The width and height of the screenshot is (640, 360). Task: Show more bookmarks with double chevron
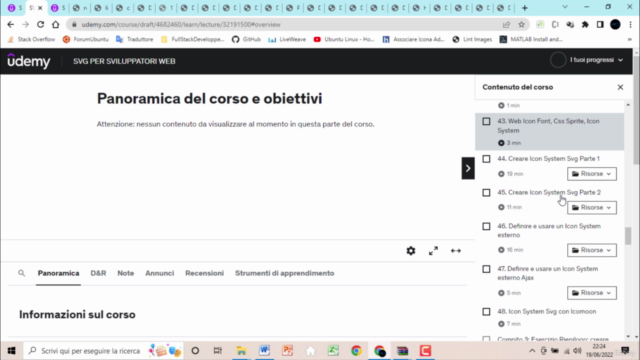click(x=629, y=39)
